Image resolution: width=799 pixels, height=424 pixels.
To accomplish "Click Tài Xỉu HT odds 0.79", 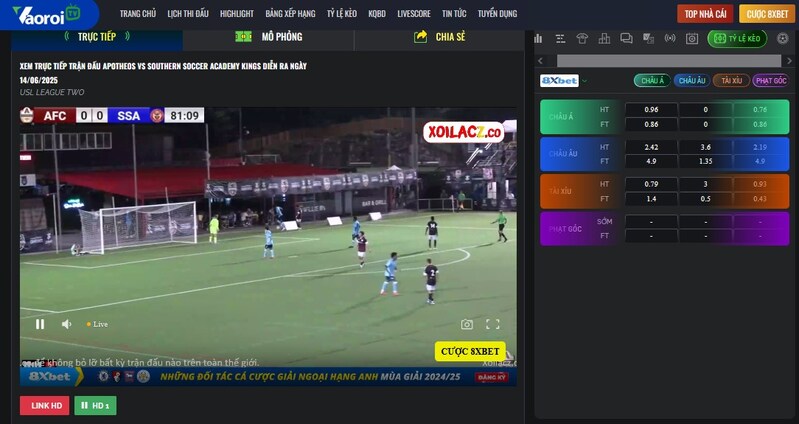I will 651,184.
